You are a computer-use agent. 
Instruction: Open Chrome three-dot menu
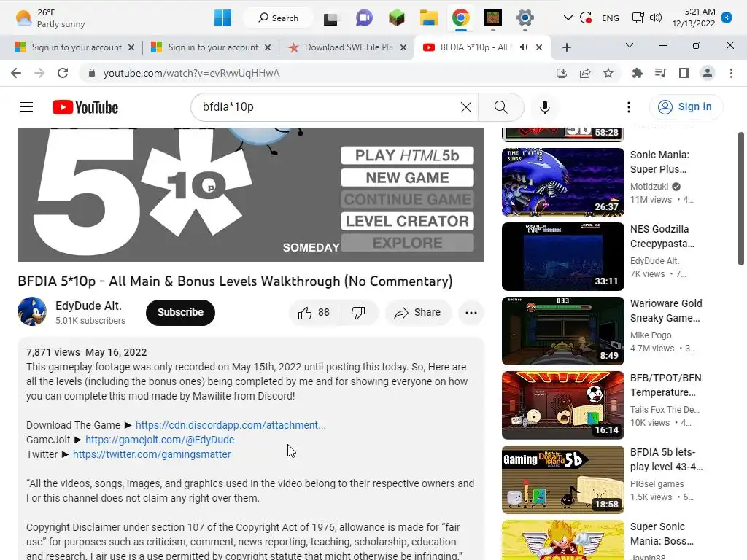731,73
